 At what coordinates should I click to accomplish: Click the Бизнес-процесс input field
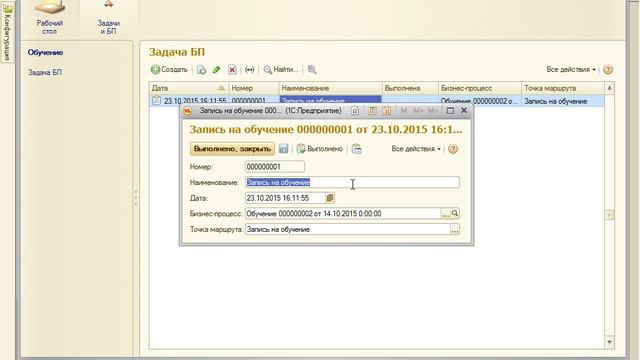[x=342, y=214]
